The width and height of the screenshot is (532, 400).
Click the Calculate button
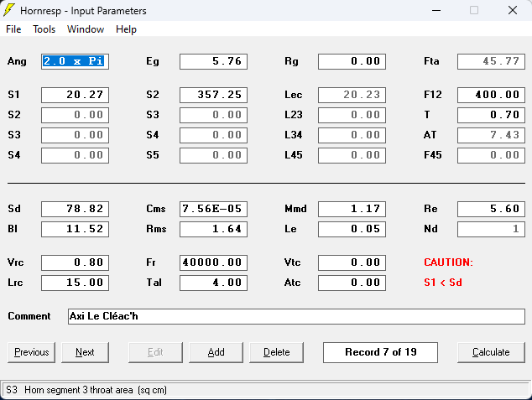pos(491,352)
